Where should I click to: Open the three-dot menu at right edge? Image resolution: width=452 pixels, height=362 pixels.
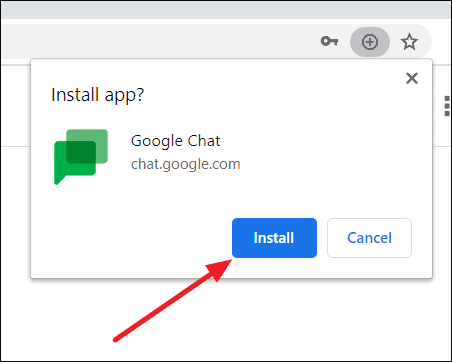point(447,106)
